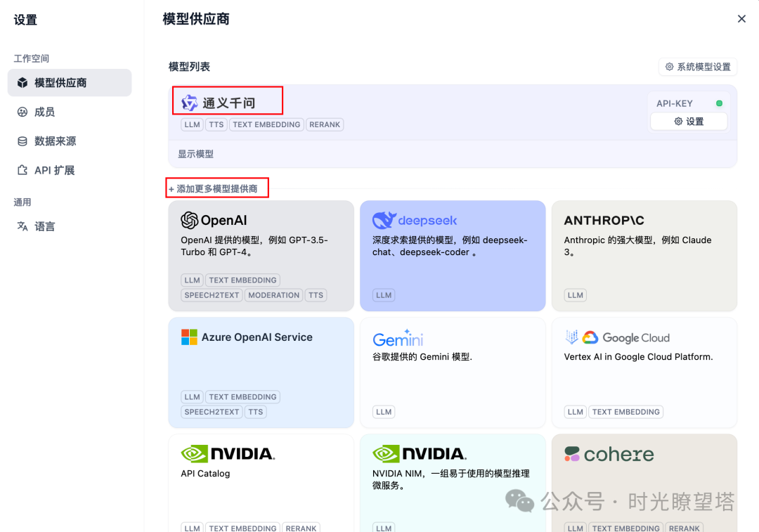Select the Gemini provider card
This screenshot has height=532, width=759.
[x=453, y=372]
